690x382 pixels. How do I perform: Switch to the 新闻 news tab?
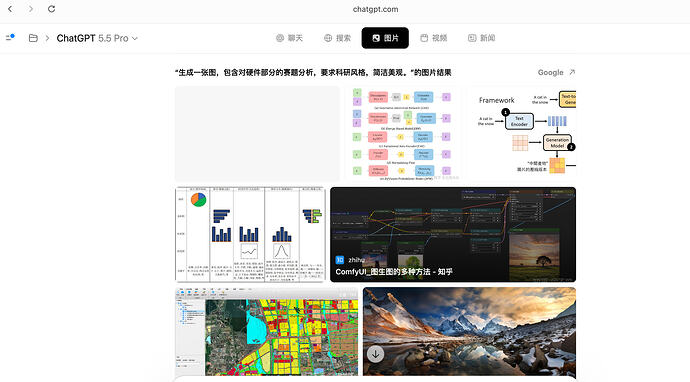481,38
